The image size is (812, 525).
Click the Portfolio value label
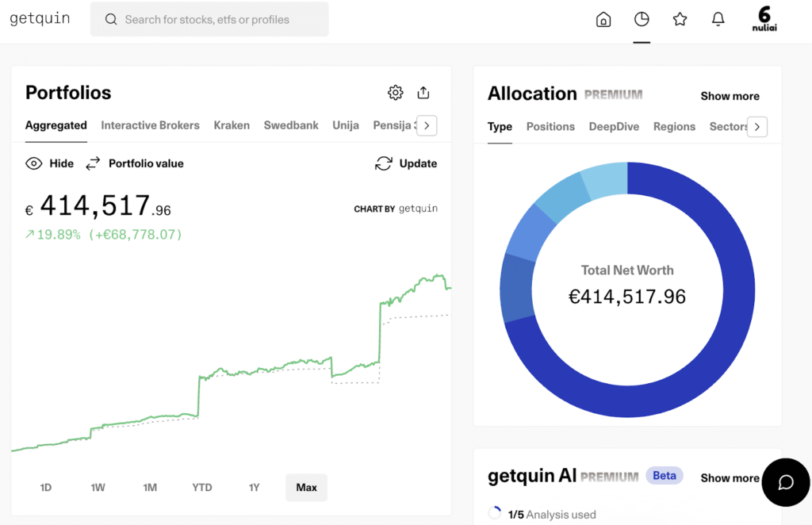146,163
